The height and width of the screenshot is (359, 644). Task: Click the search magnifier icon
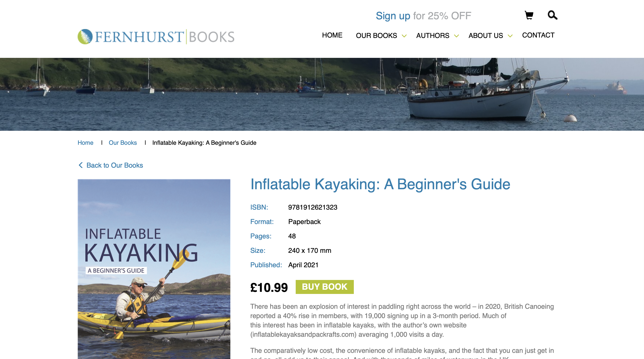tap(552, 15)
